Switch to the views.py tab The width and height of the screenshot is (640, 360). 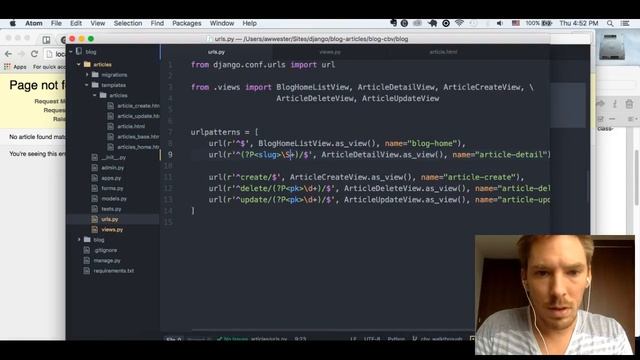click(330, 52)
